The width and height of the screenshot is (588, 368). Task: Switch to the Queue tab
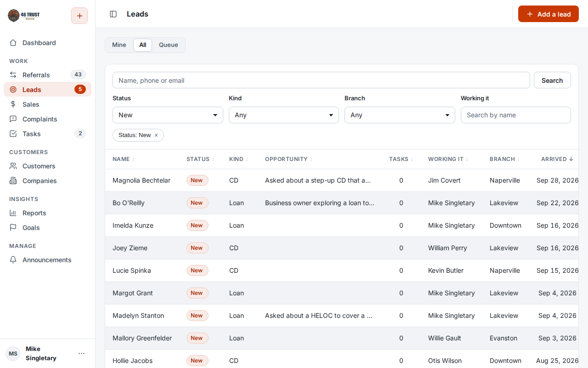coord(169,45)
